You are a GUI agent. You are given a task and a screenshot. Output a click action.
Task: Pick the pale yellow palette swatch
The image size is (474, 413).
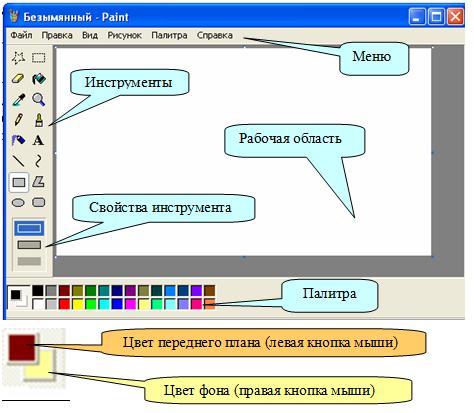tap(144, 304)
